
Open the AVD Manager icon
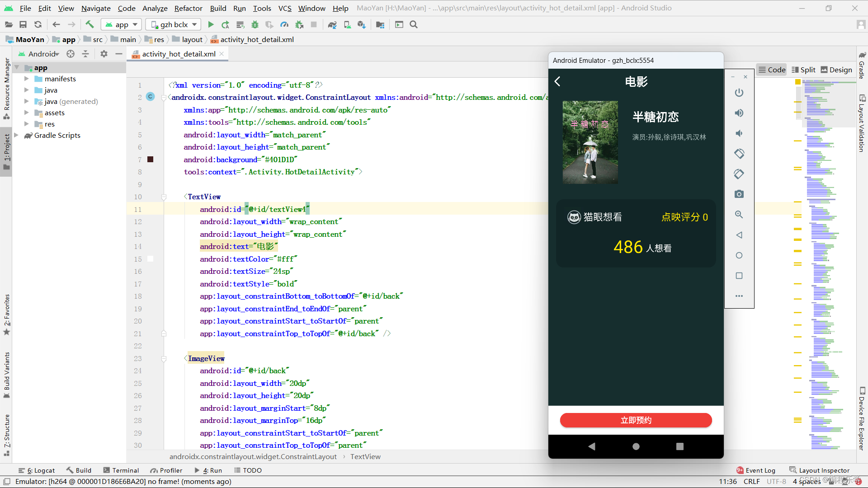click(x=347, y=25)
